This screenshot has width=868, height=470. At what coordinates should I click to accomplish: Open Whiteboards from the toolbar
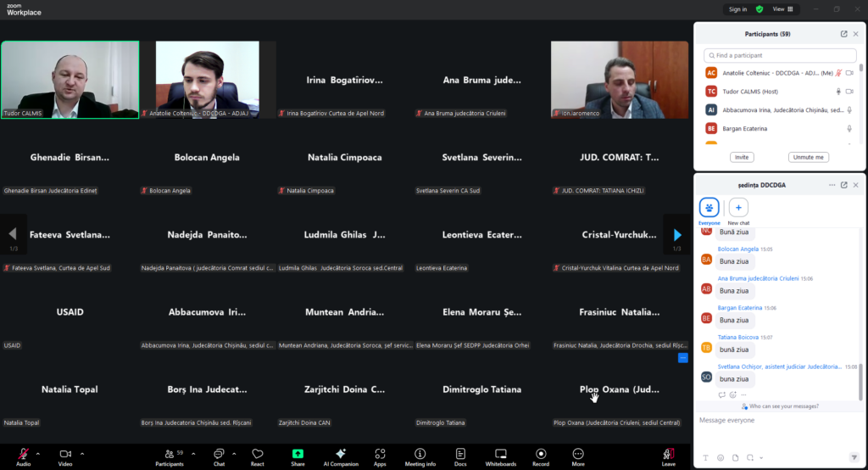[x=500, y=456]
